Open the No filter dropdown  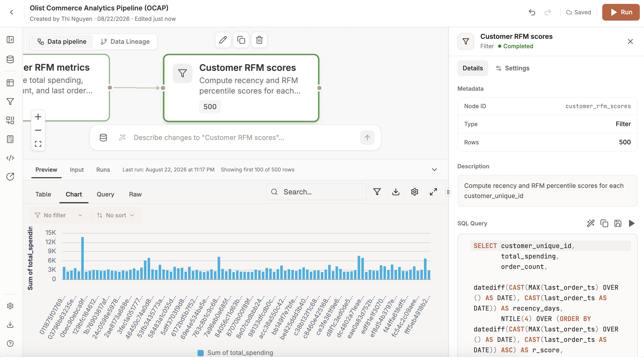tap(59, 215)
